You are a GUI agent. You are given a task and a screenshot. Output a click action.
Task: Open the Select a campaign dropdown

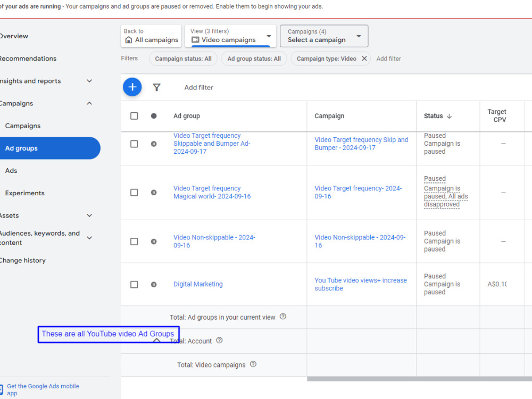click(x=324, y=36)
